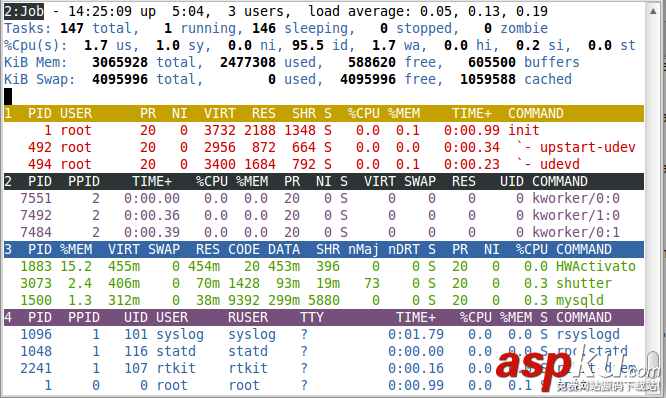Viewport: 666px width, 398px height.
Task: Click the 'kworker/1:0' command
Action: (576, 215)
